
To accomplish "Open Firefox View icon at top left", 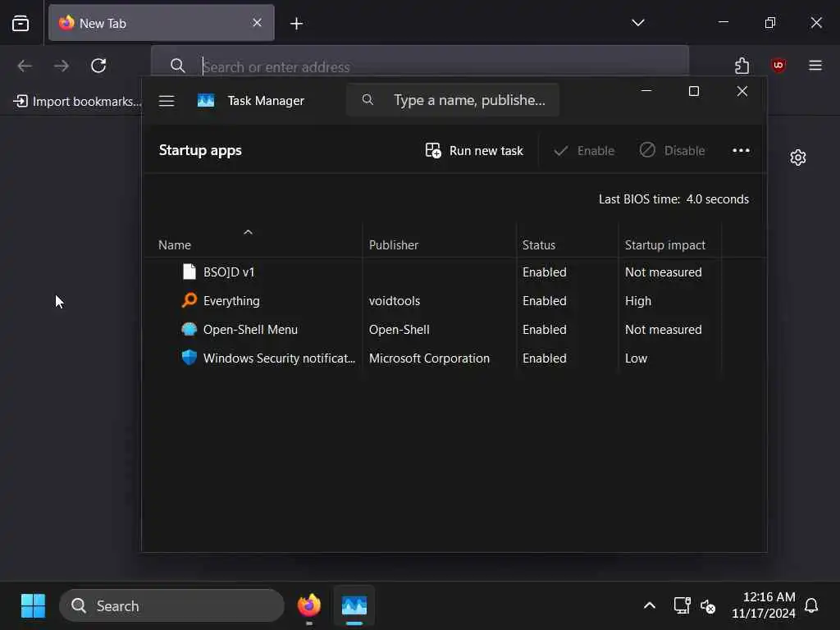I will tap(21, 23).
